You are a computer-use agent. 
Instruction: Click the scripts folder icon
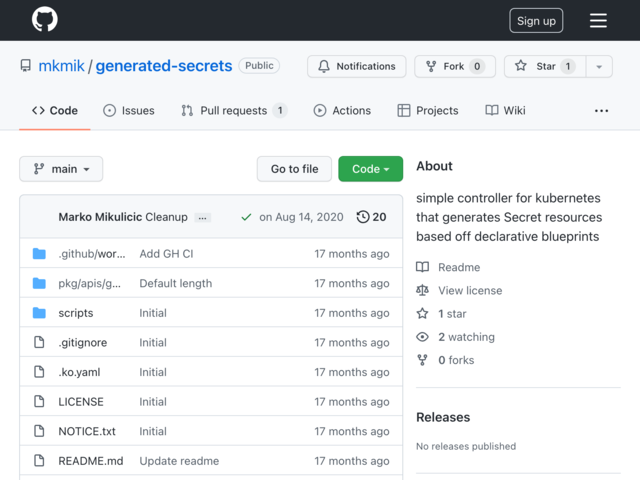point(39,313)
